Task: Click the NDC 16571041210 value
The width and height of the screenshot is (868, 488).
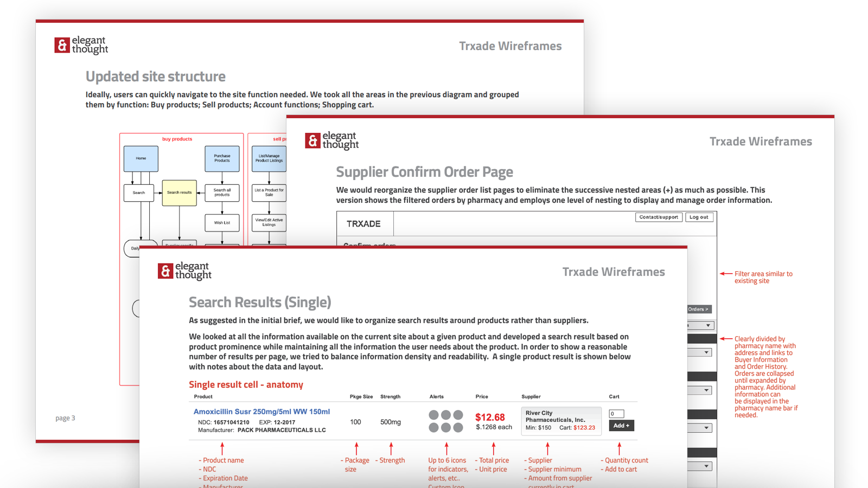Action: coord(231,422)
